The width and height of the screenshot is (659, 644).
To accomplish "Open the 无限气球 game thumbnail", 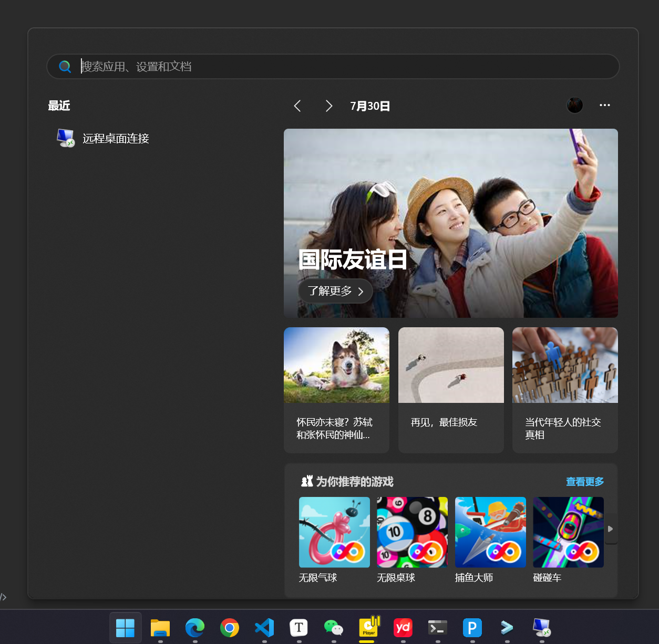I will (x=334, y=532).
